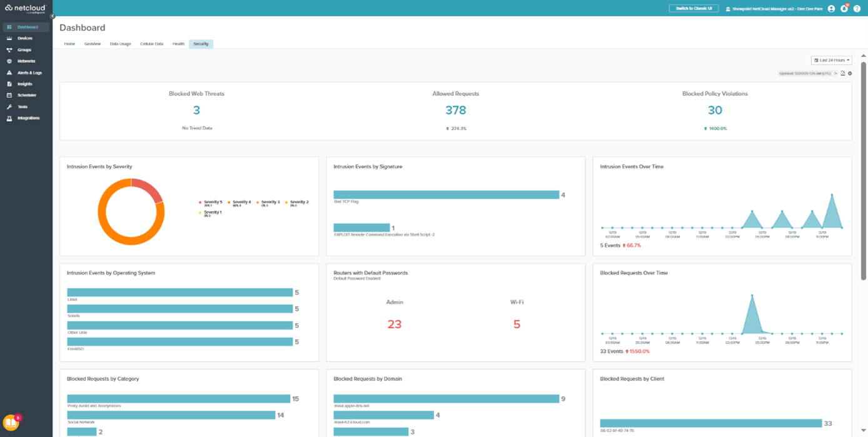Image resolution: width=868 pixels, height=437 pixels.
Task: Open the resource center book widget
Action: point(11,423)
